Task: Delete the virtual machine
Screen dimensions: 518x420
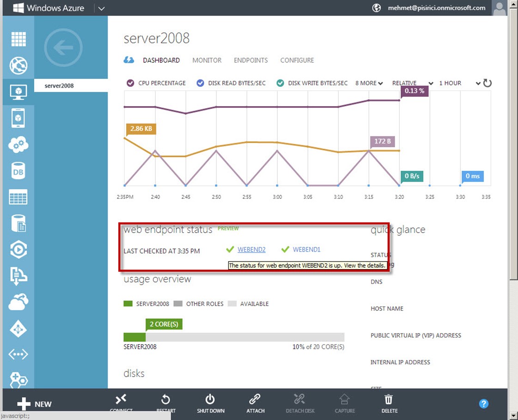Action: [390, 404]
